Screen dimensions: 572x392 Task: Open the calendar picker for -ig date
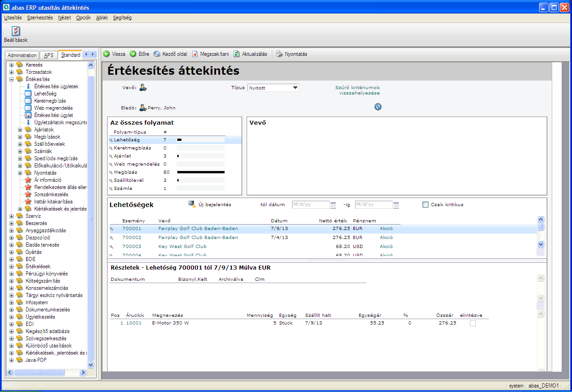[396, 205]
